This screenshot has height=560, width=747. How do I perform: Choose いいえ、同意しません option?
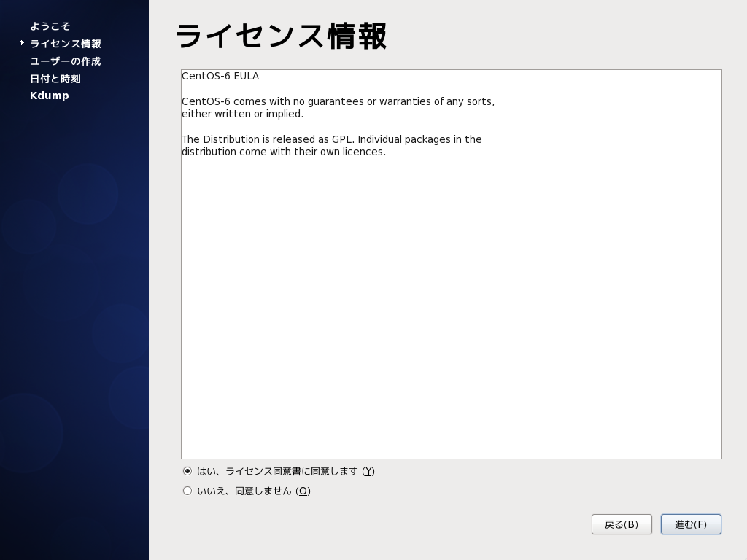(187, 491)
